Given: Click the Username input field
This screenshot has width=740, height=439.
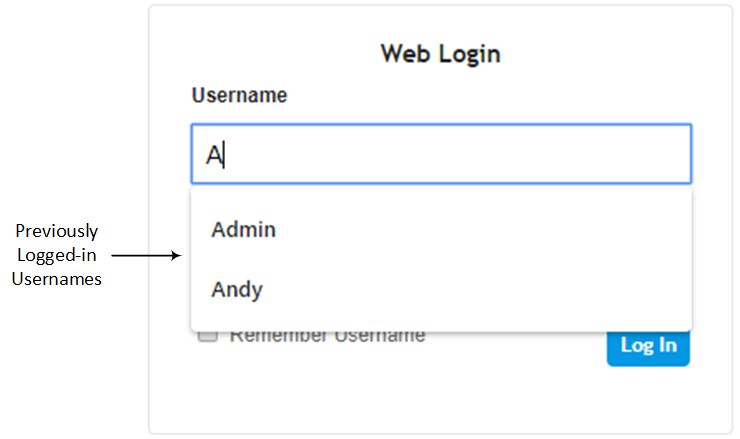Looking at the screenshot, I should [440, 154].
